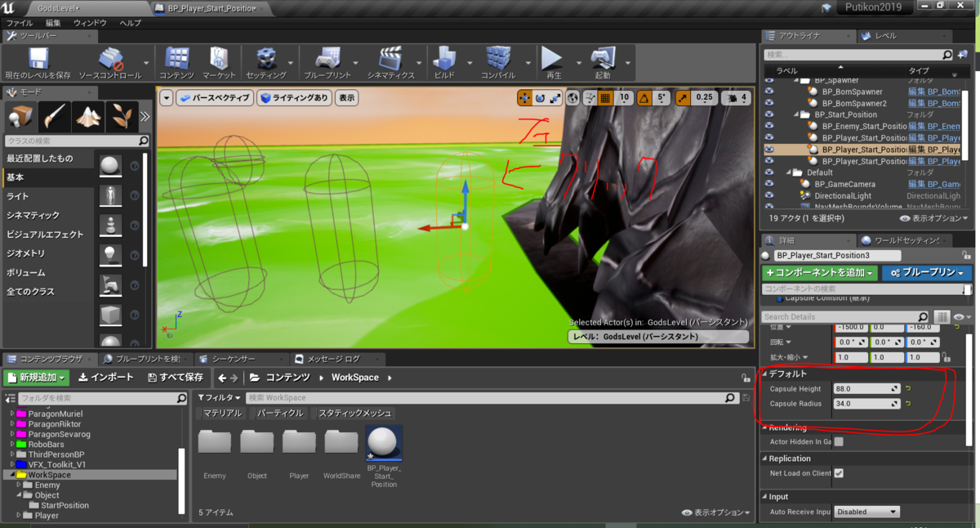Click the Search Details input field
Image resolution: width=980 pixels, height=528 pixels.
click(846, 316)
